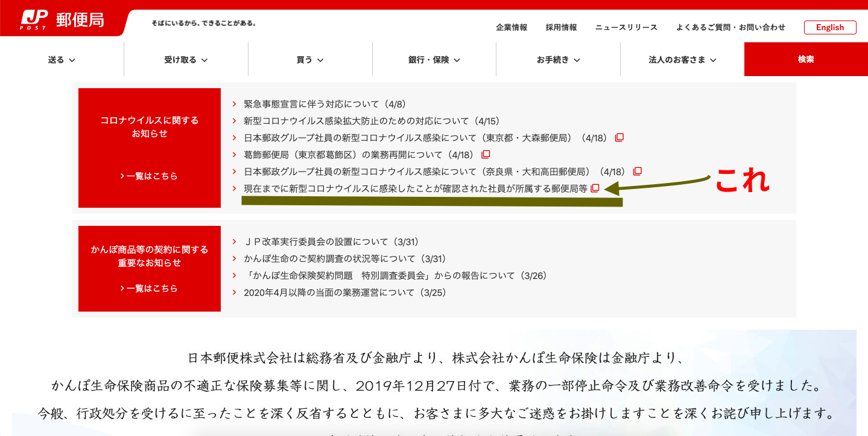The width and height of the screenshot is (868, 436).
Task: Open 日本郵政グループ社員 感染 東京都・大森郵便局 notice
Action: click(427, 138)
